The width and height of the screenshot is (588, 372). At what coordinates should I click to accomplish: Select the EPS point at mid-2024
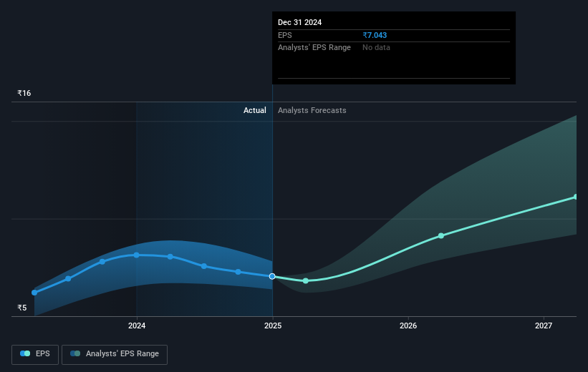(x=204, y=266)
